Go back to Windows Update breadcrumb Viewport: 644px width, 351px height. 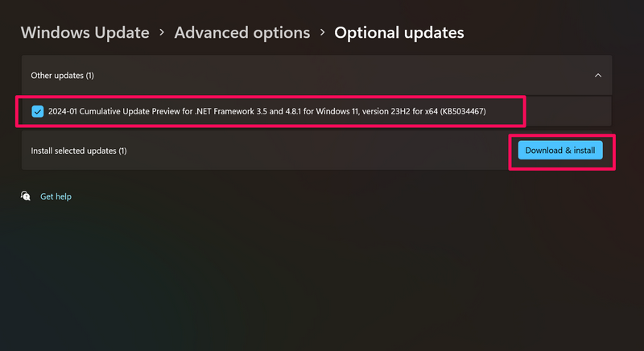tap(85, 33)
